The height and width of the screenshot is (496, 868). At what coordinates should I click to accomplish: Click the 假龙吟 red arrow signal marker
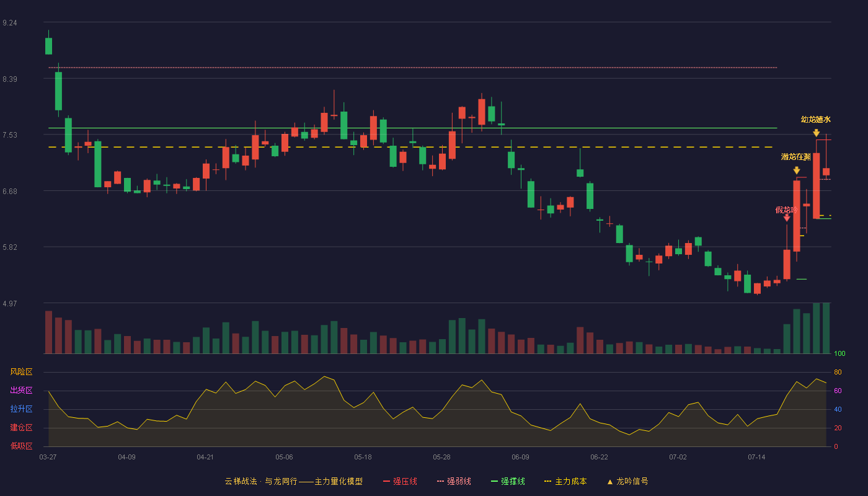point(787,218)
